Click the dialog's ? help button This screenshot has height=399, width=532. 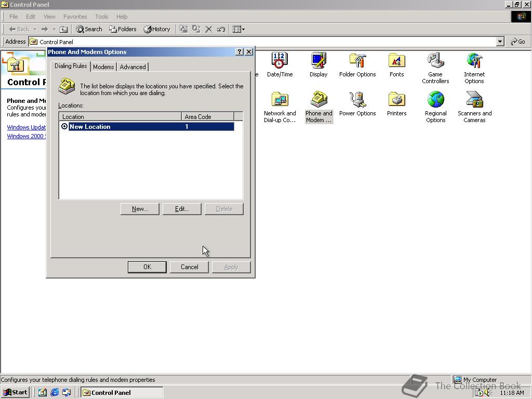[x=239, y=51]
